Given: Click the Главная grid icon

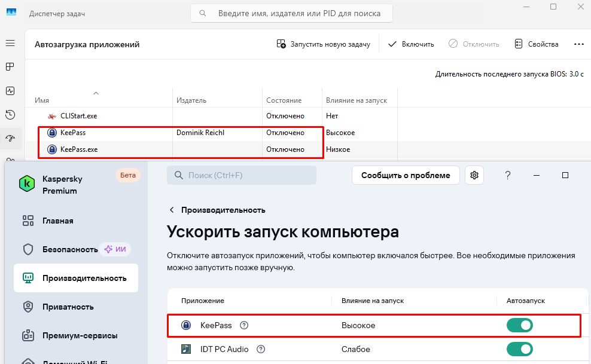Looking at the screenshot, I should (28, 221).
